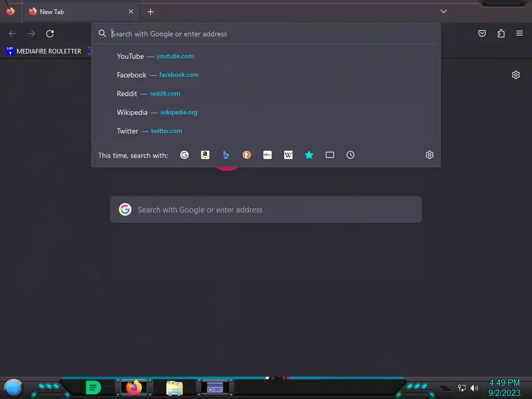Click the magnifier icon in address bar
This screenshot has height=399, width=532.
pyautogui.click(x=102, y=34)
